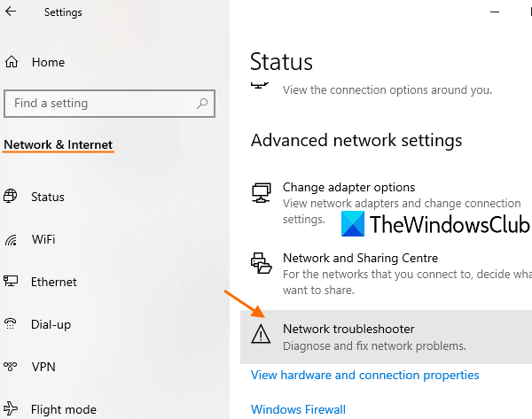This screenshot has width=532, height=419.
Task: Click the search magnifier icon
Action: pos(203,104)
